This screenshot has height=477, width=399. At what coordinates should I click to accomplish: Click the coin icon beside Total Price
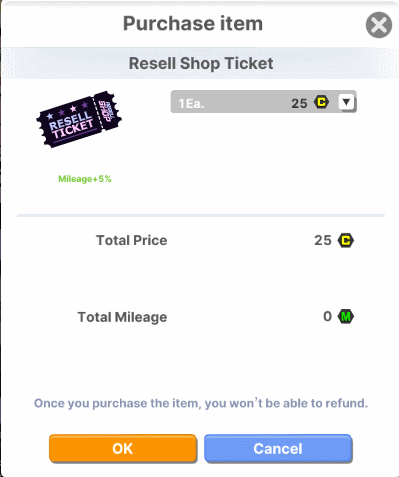pos(346,240)
